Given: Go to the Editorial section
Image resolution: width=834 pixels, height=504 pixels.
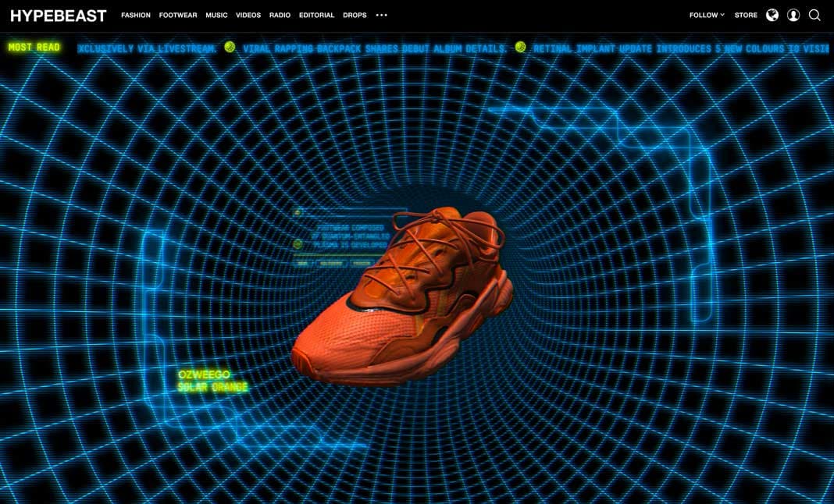Looking at the screenshot, I should click(x=316, y=16).
